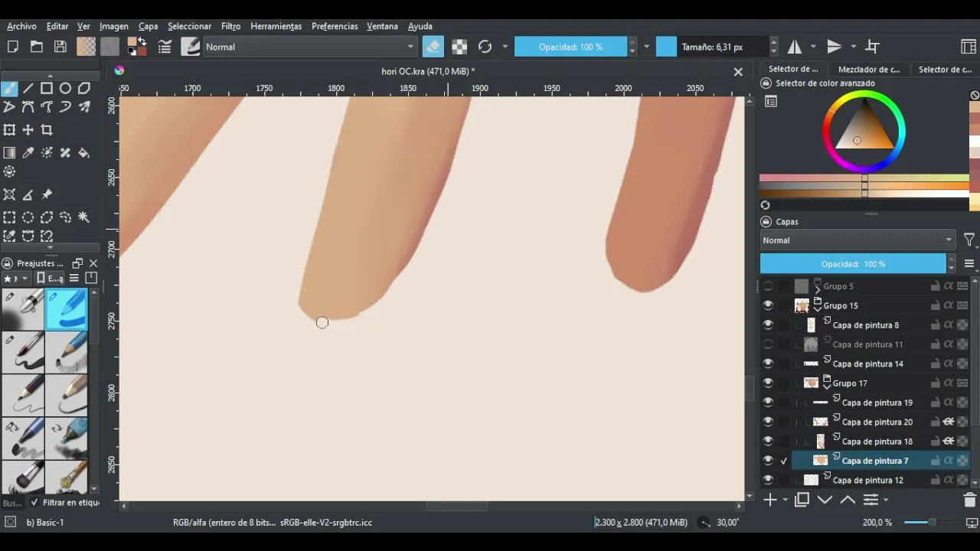The image size is (980, 551).
Task: Move layer down arrow icon
Action: (x=825, y=500)
